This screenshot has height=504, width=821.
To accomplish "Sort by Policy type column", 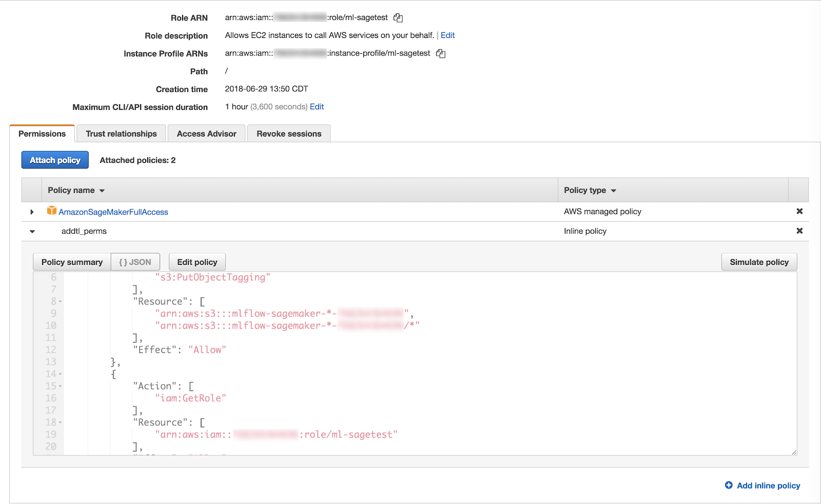I will point(590,190).
